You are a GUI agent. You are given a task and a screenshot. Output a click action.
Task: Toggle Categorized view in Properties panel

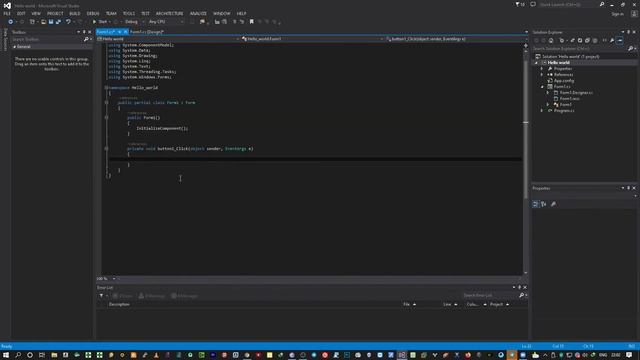pyautogui.click(x=536, y=204)
